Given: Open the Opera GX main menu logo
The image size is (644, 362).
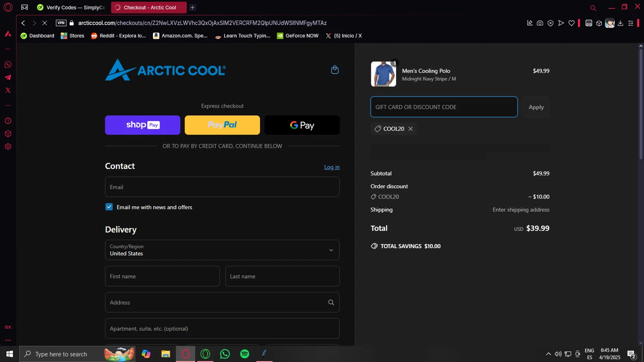Looking at the screenshot, I should tap(8, 7).
